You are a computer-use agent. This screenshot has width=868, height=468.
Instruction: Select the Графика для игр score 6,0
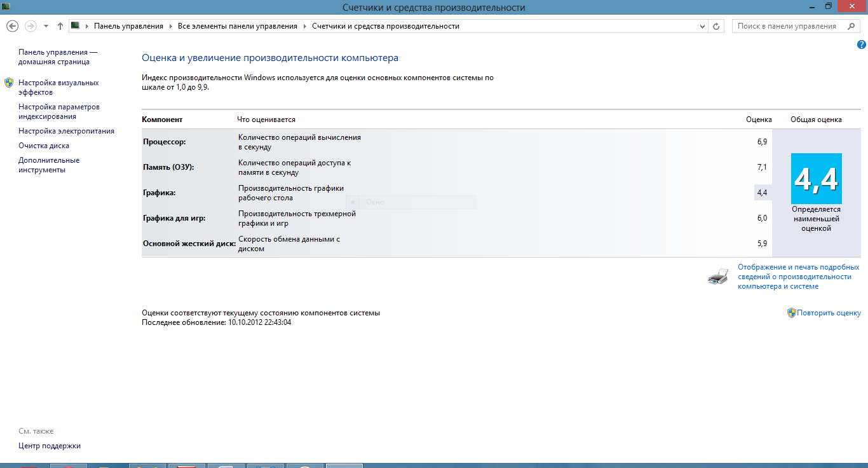pyautogui.click(x=762, y=218)
